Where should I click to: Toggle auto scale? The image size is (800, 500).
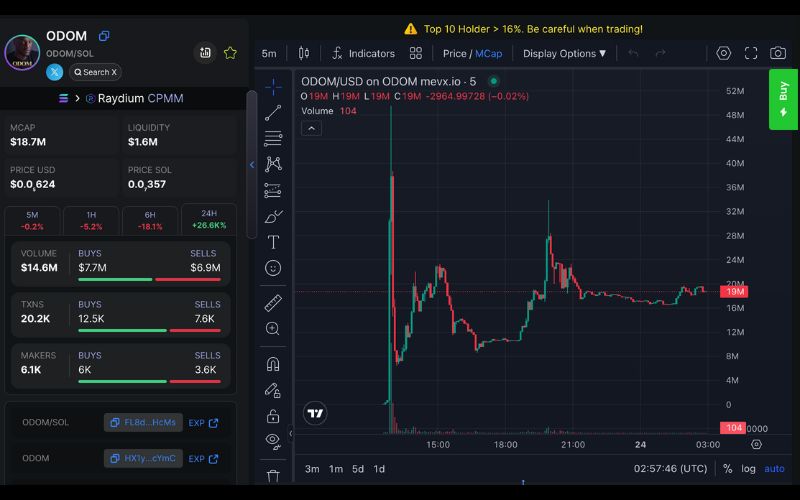pos(774,469)
